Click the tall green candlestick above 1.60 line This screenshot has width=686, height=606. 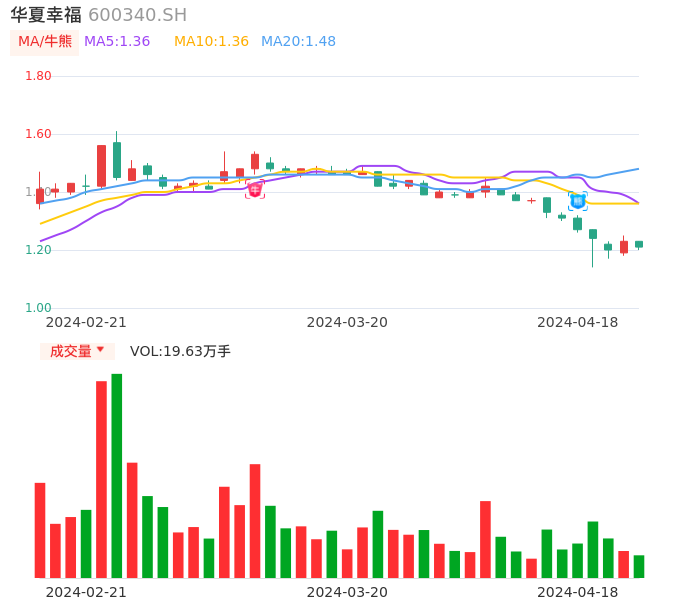[x=117, y=159]
